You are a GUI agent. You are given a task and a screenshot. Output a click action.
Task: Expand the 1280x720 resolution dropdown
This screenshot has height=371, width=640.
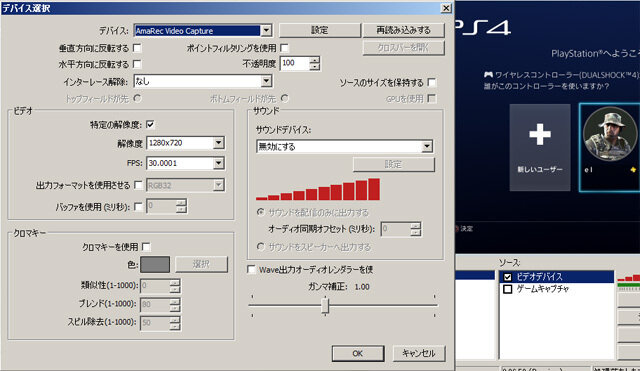pyautogui.click(x=219, y=143)
